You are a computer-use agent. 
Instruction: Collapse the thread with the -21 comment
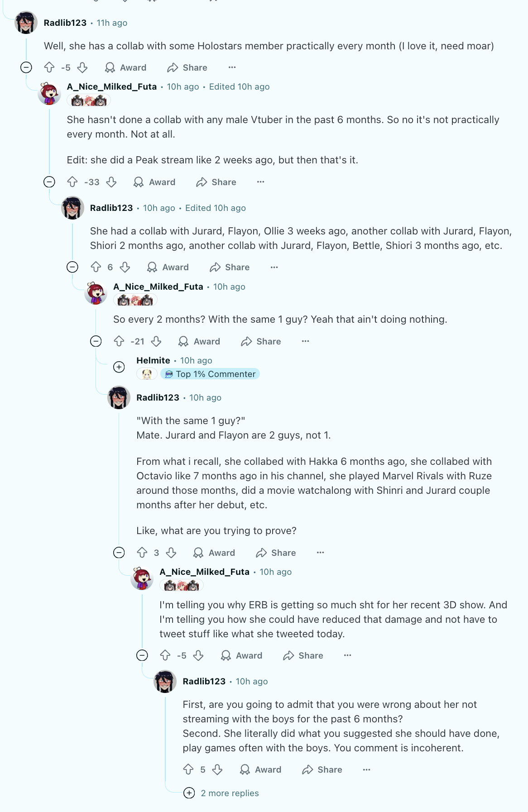(96, 341)
